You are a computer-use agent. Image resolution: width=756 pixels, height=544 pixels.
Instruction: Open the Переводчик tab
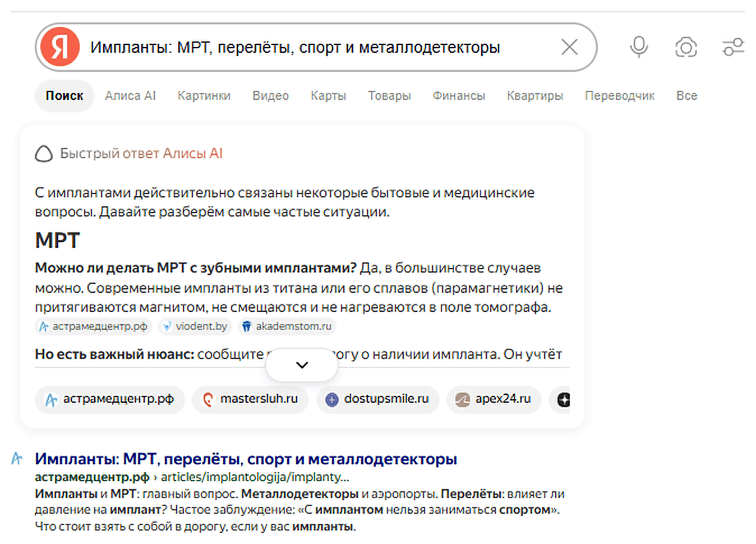(x=620, y=96)
